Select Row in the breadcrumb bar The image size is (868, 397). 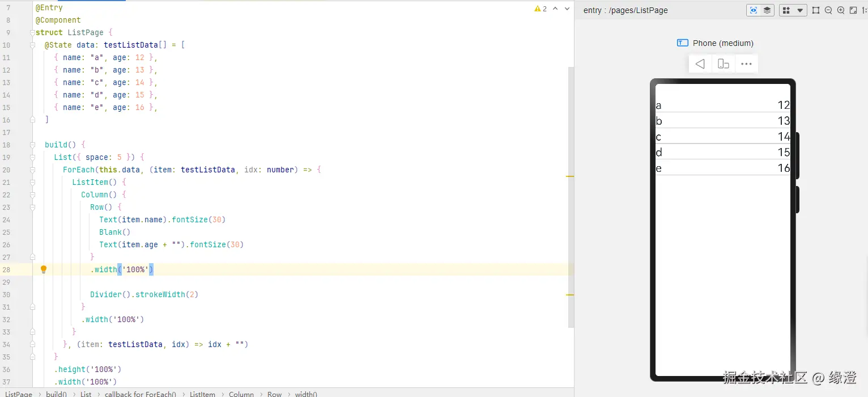point(274,394)
